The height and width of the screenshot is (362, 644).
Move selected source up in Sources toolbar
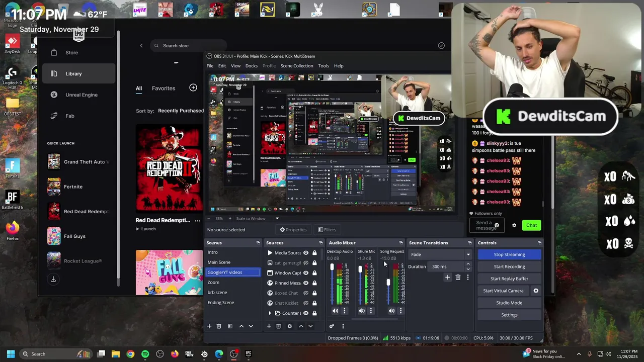tap(301, 326)
